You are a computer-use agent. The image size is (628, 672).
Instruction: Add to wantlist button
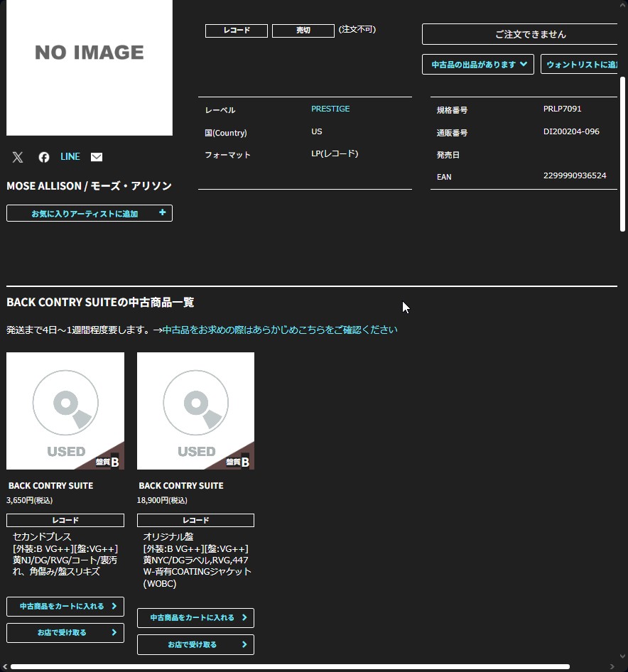tap(580, 65)
